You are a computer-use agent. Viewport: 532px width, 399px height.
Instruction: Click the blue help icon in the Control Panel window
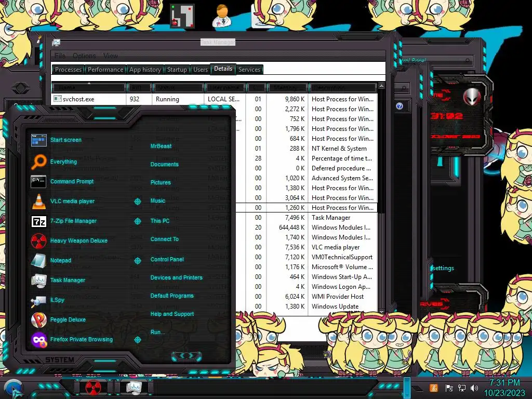400,106
